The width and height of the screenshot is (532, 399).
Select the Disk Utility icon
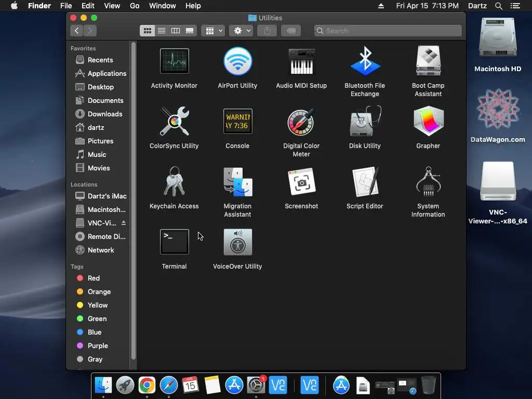[365, 121]
